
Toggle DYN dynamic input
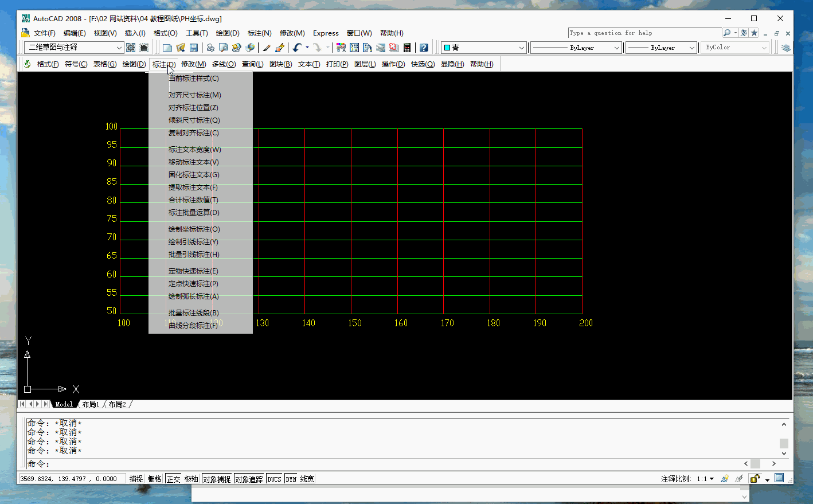click(291, 479)
